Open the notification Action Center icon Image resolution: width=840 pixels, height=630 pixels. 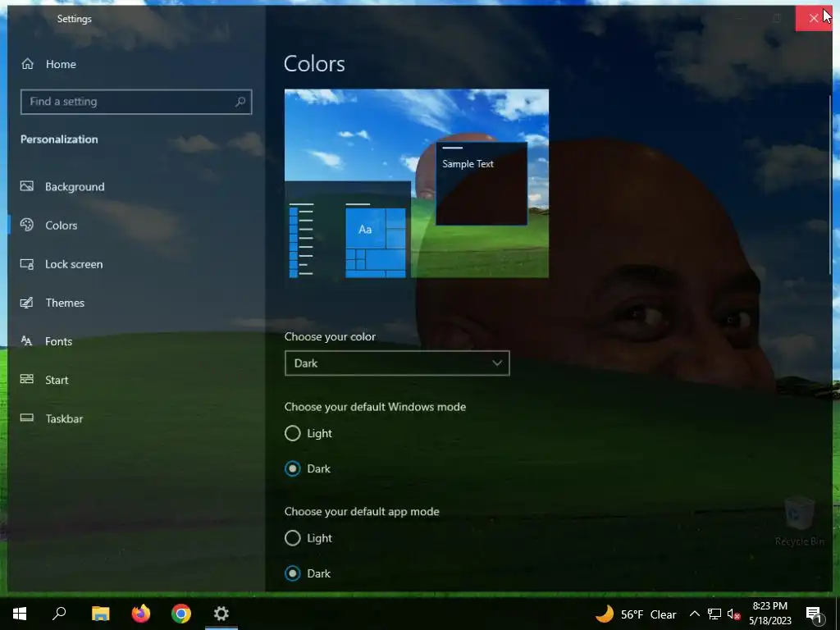click(814, 614)
